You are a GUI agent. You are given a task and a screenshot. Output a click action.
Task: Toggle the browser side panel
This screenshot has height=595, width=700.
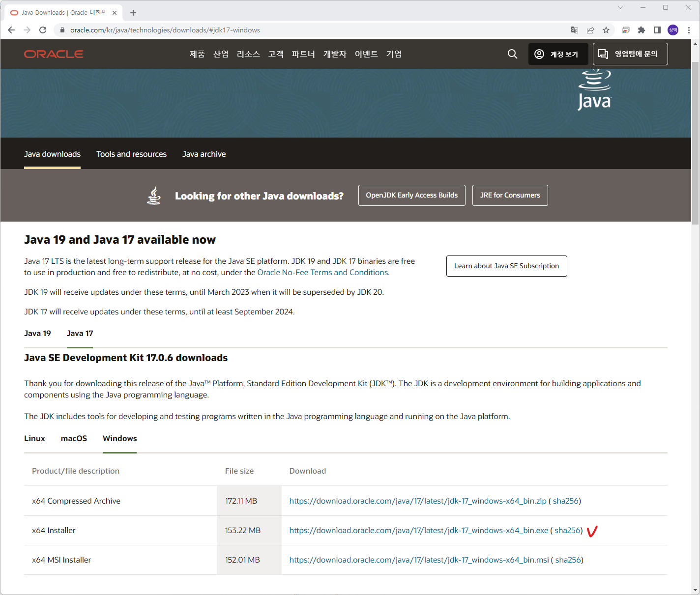coord(657,30)
